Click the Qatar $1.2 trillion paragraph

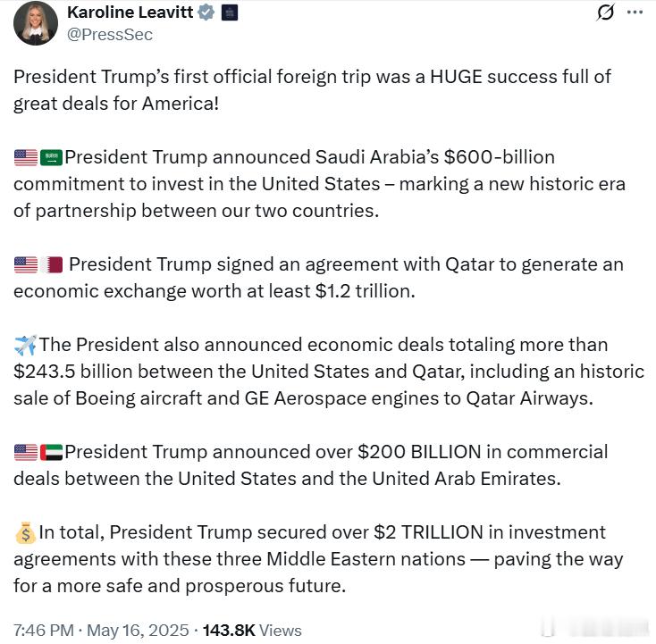(319, 278)
